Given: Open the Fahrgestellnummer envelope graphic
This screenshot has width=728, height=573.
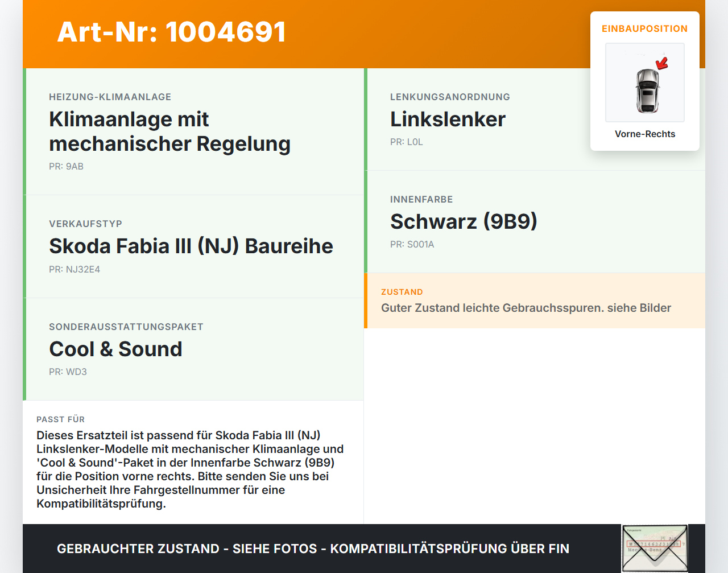Looking at the screenshot, I should 655,547.
